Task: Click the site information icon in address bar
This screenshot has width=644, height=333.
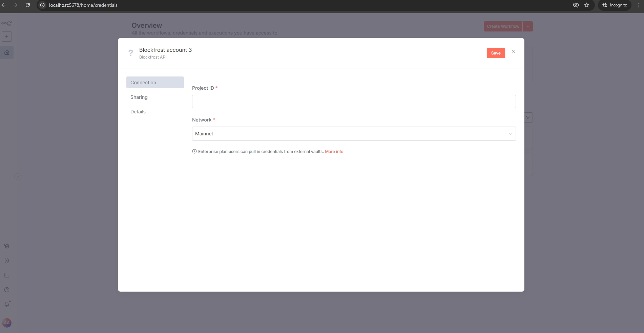Action: (x=42, y=5)
